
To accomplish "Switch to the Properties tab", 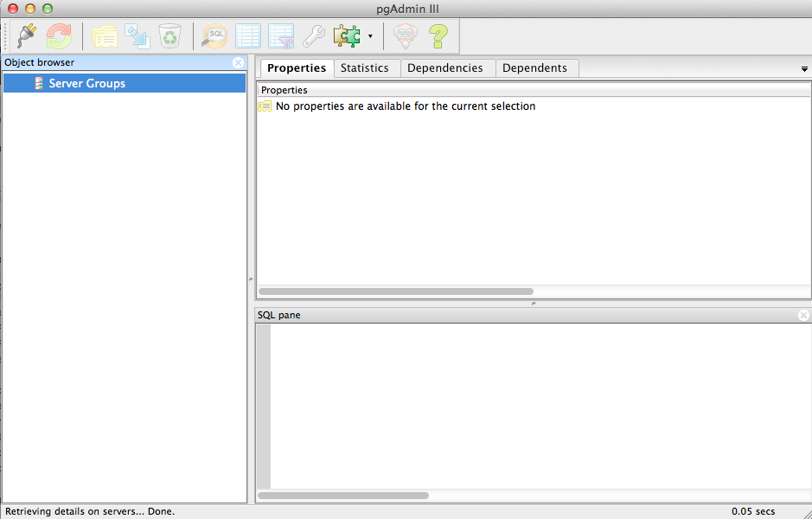I will tap(297, 67).
